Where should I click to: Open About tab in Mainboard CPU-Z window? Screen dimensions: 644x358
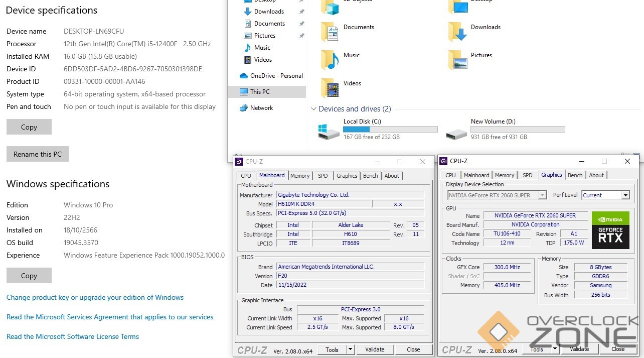point(392,176)
